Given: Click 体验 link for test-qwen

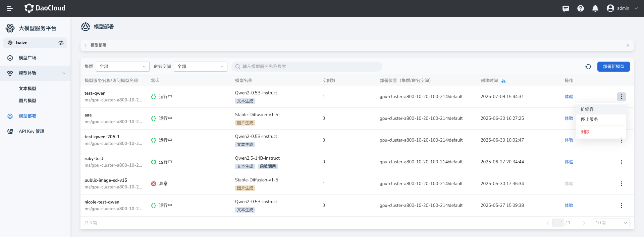Looking at the screenshot, I should click(x=569, y=97).
